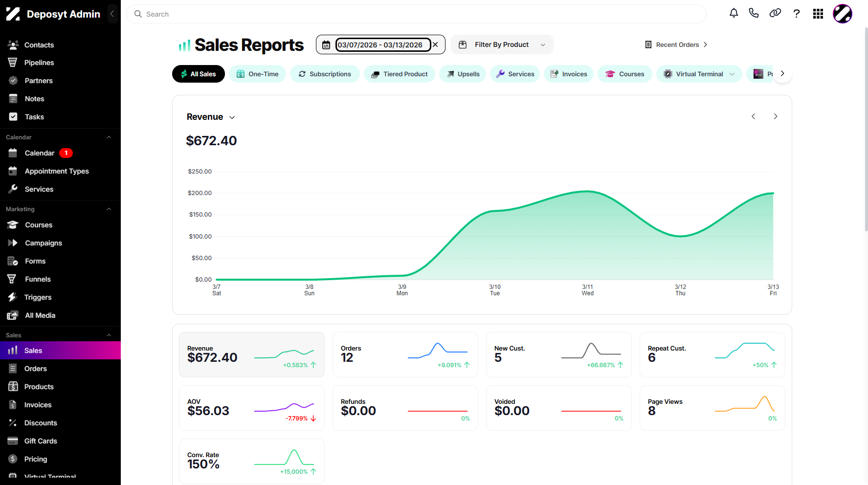
Task: Open the help question mark
Action: point(797,14)
